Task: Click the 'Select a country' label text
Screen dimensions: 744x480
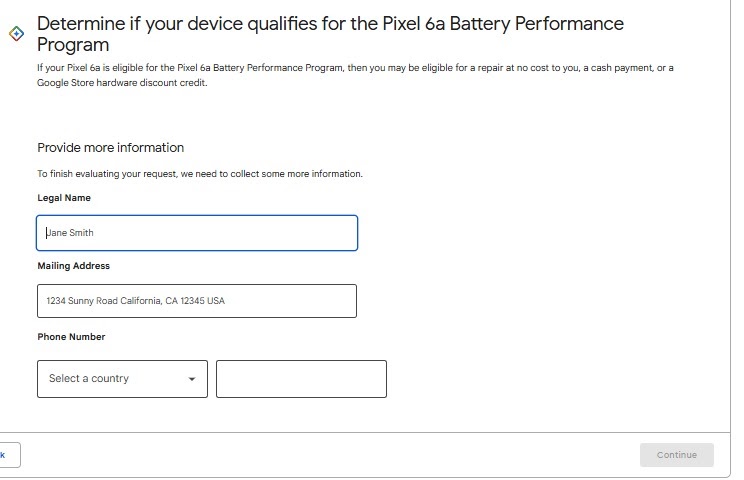Action: (x=88, y=379)
